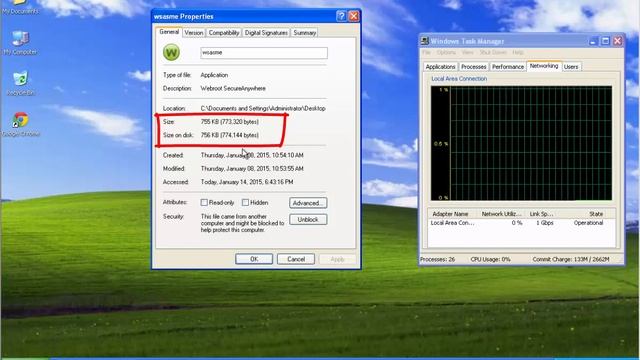Sort by the Adapter Name column header
Screen dimensions: 640x360
[x=452, y=214]
